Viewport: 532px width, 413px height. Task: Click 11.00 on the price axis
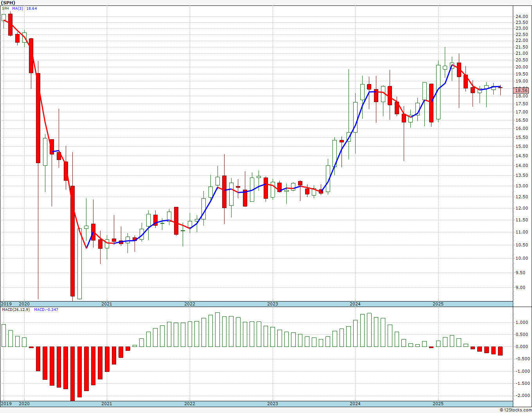coord(521,232)
